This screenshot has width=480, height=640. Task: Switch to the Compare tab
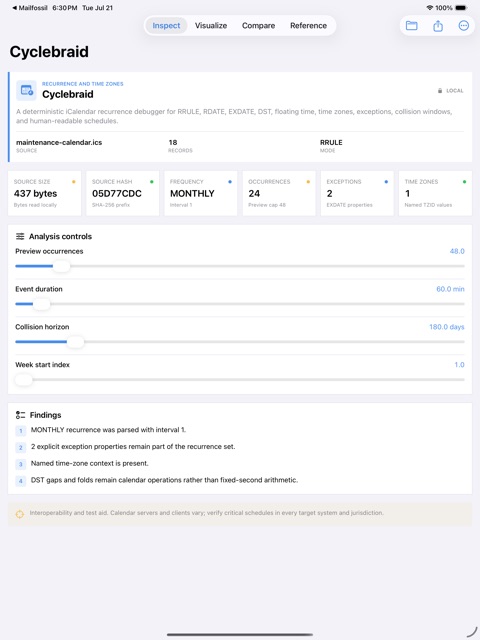pos(258,26)
